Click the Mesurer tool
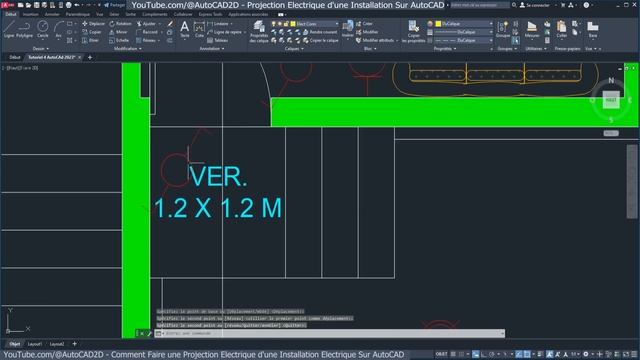Image resolution: width=640 pixels, height=360 pixels. [x=532, y=29]
